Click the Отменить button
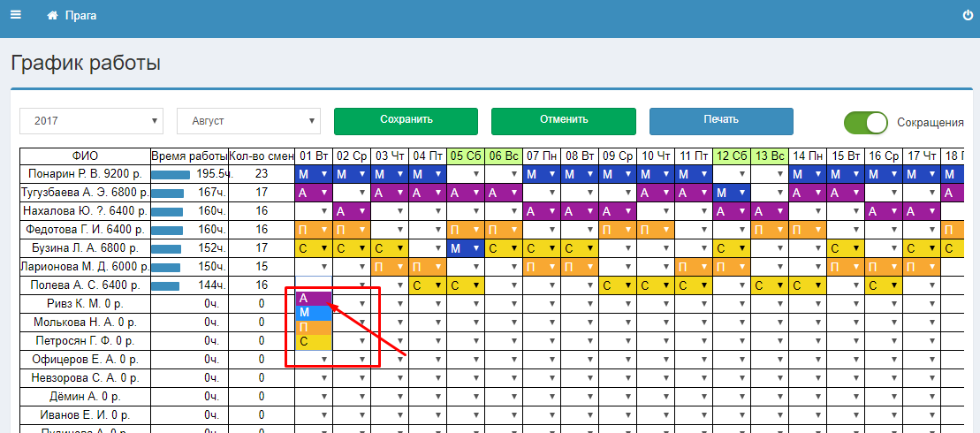This screenshot has width=980, height=433. tap(563, 121)
